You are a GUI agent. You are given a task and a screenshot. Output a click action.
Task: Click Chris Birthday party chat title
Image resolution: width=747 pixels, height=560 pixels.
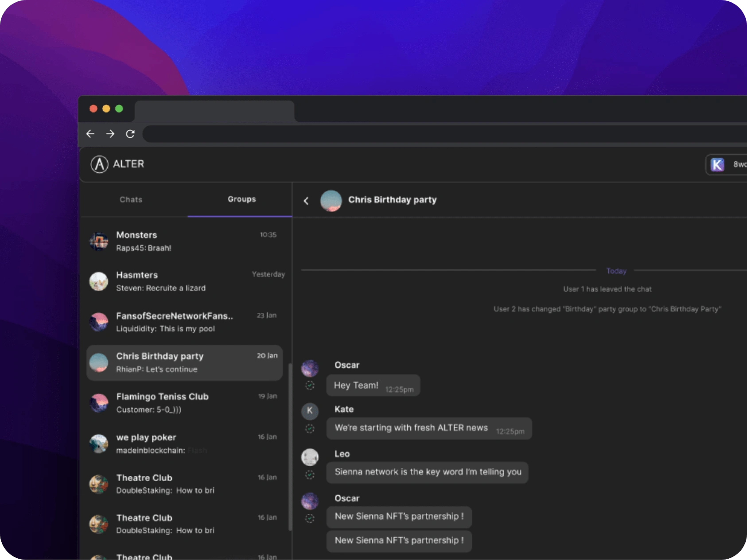coord(393,200)
